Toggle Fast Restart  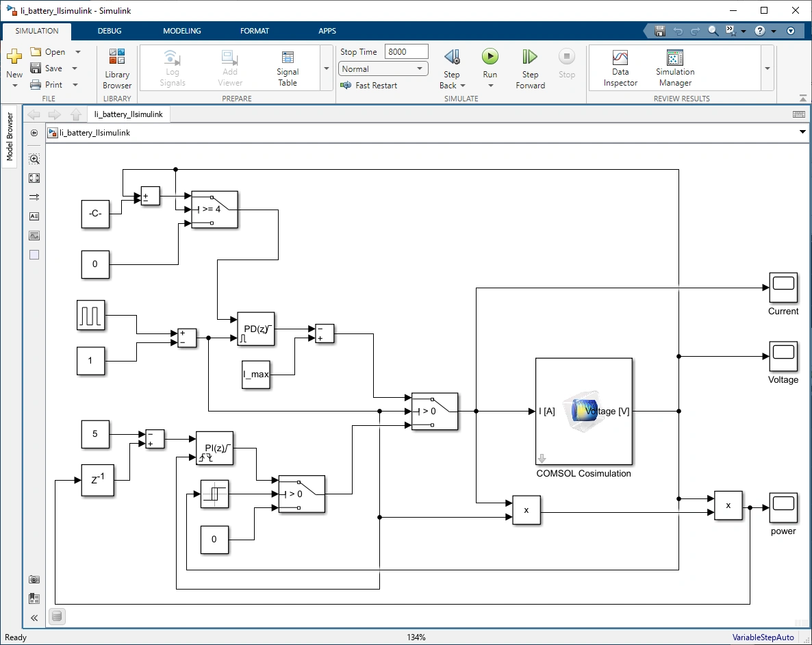click(x=370, y=86)
